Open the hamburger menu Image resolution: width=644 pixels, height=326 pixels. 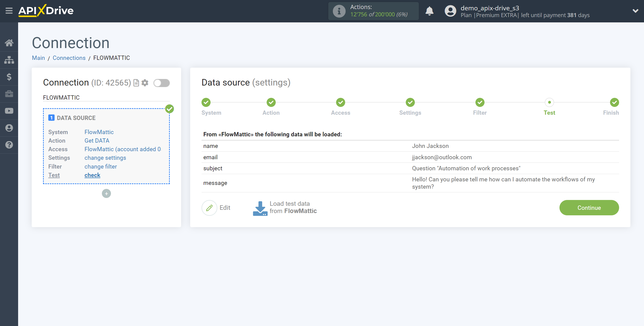[x=9, y=11]
